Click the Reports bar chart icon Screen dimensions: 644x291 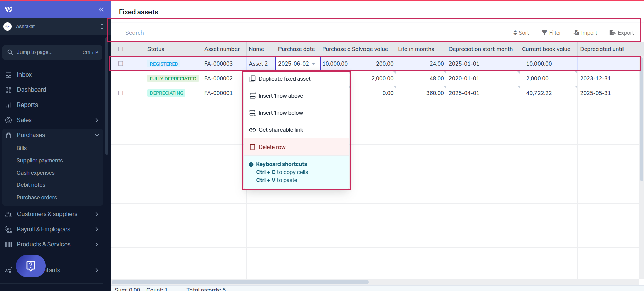[x=9, y=105]
